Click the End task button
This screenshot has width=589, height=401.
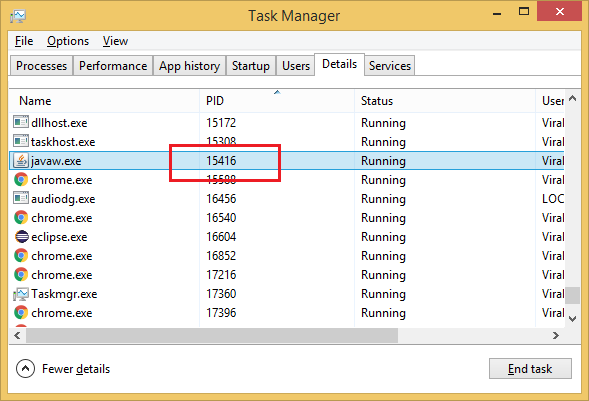click(530, 369)
